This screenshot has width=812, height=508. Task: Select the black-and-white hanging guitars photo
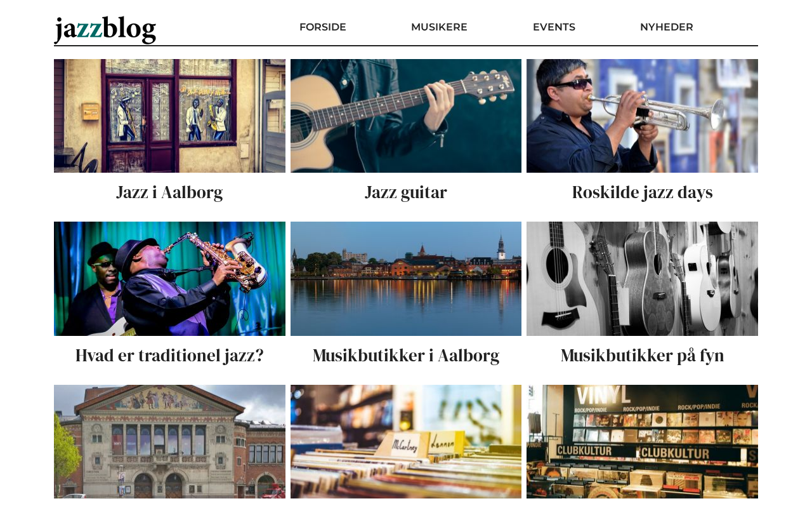pos(642,279)
